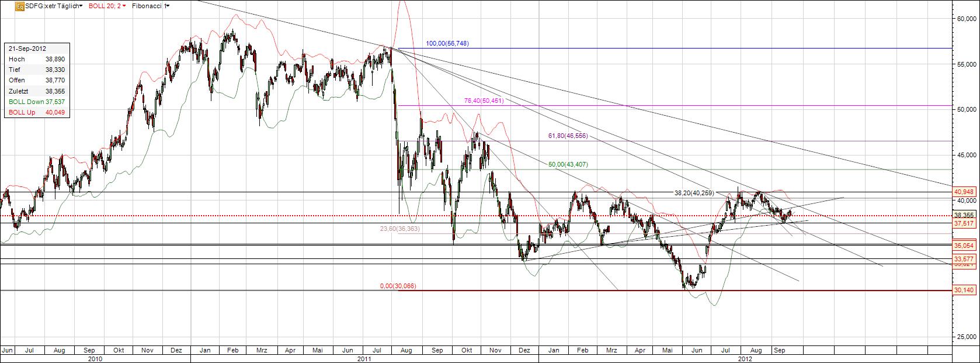The height and width of the screenshot is (363, 980).
Task: Click the red 40,948 price axis marker
Action: click(964, 191)
